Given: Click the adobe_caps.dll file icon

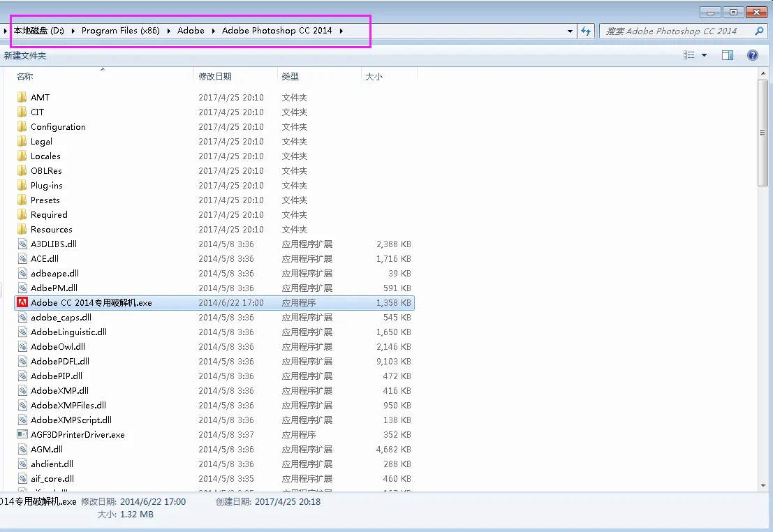Looking at the screenshot, I should click(22, 318).
